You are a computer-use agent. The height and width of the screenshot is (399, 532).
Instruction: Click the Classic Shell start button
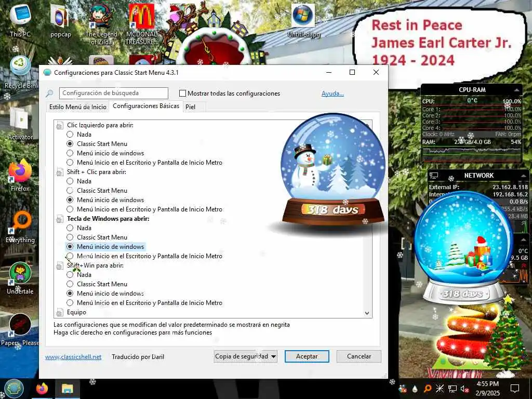pos(14,389)
